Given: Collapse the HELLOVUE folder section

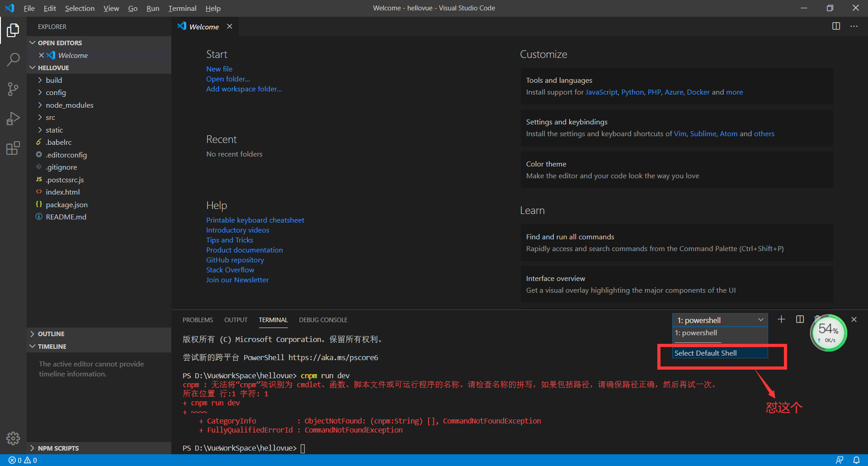Looking at the screenshot, I should point(99,67).
